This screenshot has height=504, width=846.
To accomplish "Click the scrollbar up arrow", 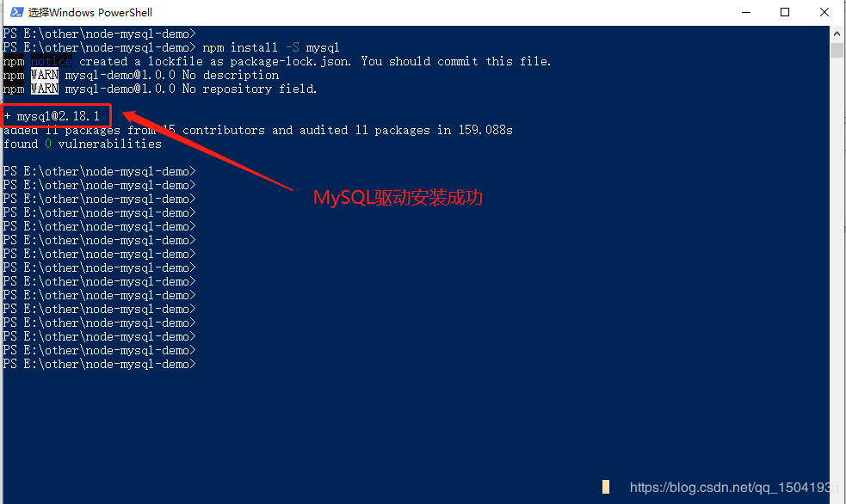I will tap(837, 34).
